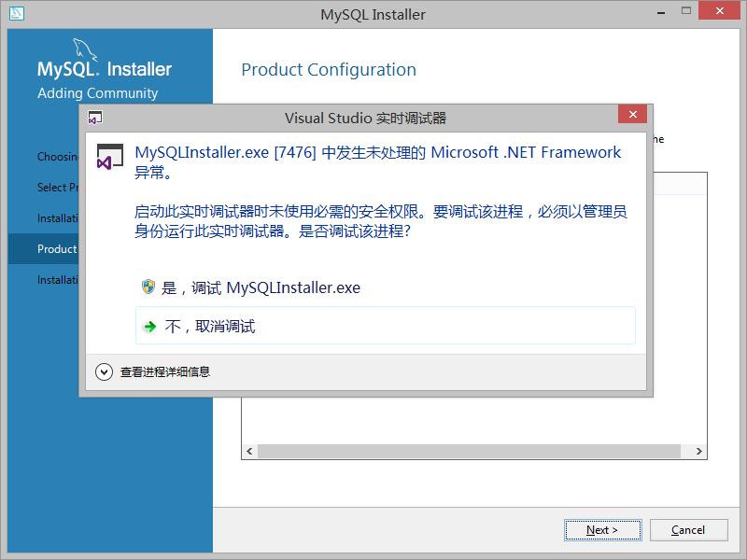The height and width of the screenshot is (560, 747).
Task: Click the scroll left arrow of horizontal scrollbar
Action: [249, 451]
